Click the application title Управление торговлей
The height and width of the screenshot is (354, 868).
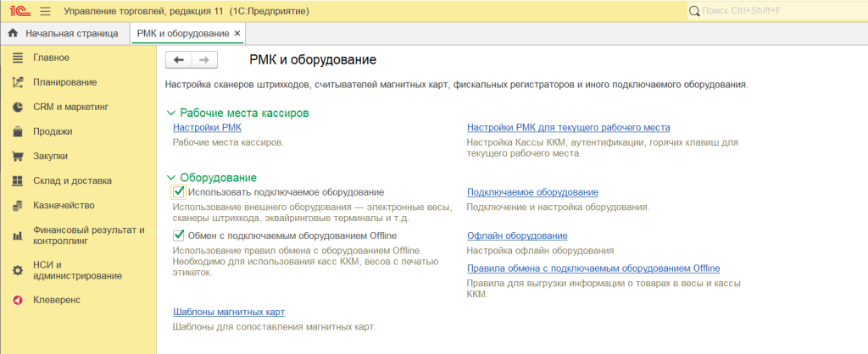point(186,11)
